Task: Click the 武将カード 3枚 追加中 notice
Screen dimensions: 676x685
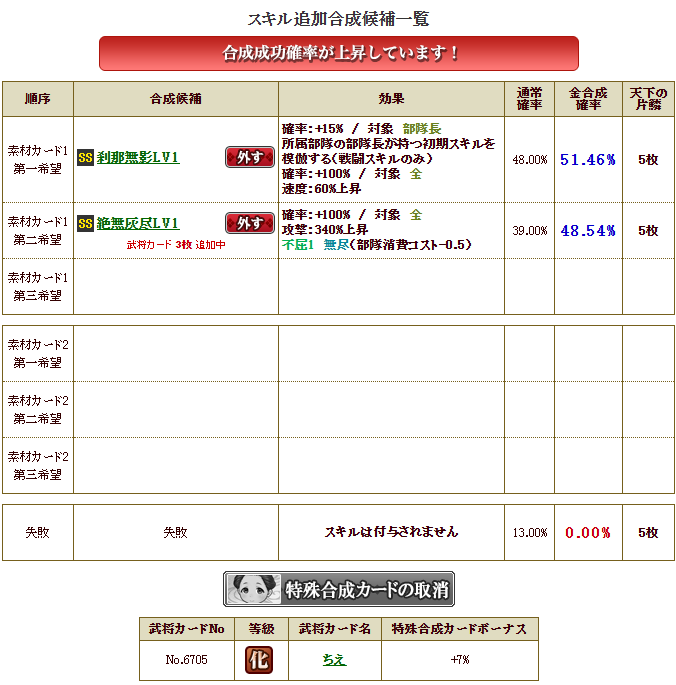Action: (x=176, y=245)
